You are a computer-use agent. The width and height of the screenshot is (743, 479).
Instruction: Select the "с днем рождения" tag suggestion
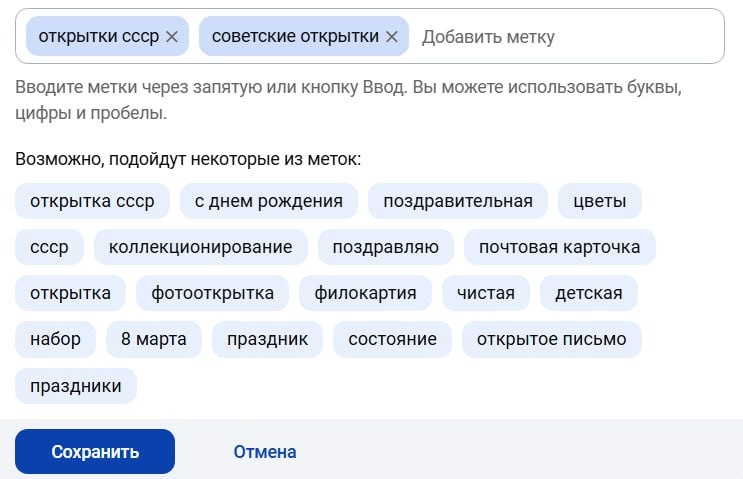268,201
